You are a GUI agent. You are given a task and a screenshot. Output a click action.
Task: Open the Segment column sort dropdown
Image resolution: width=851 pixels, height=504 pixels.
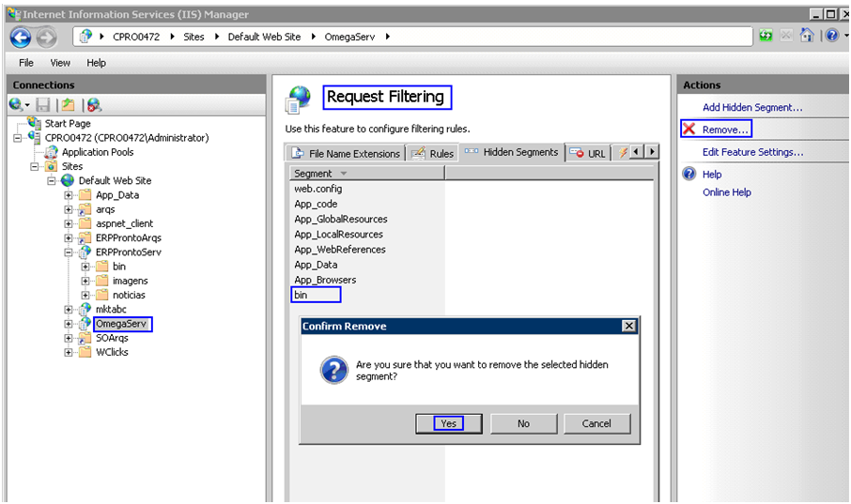343,174
